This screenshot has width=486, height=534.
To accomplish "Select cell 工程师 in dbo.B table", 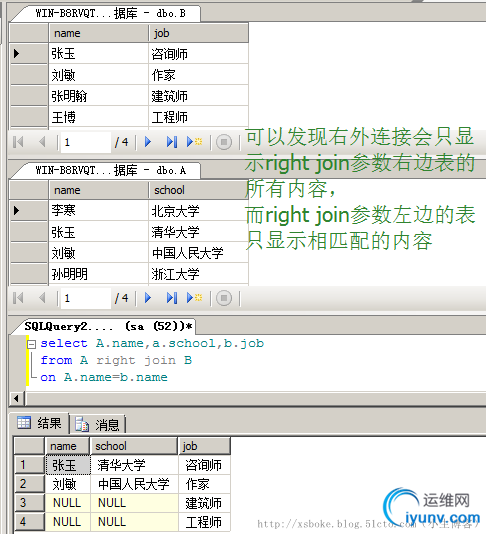I will point(199,117).
